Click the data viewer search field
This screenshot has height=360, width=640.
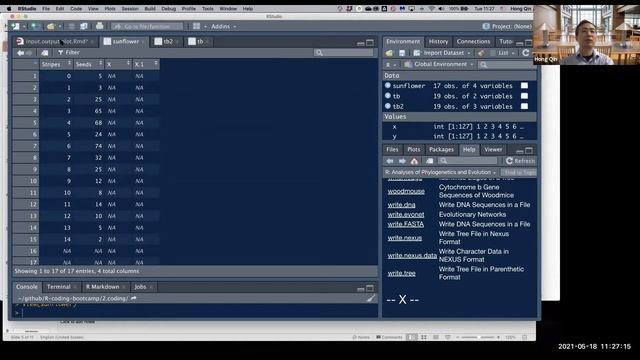344,53
